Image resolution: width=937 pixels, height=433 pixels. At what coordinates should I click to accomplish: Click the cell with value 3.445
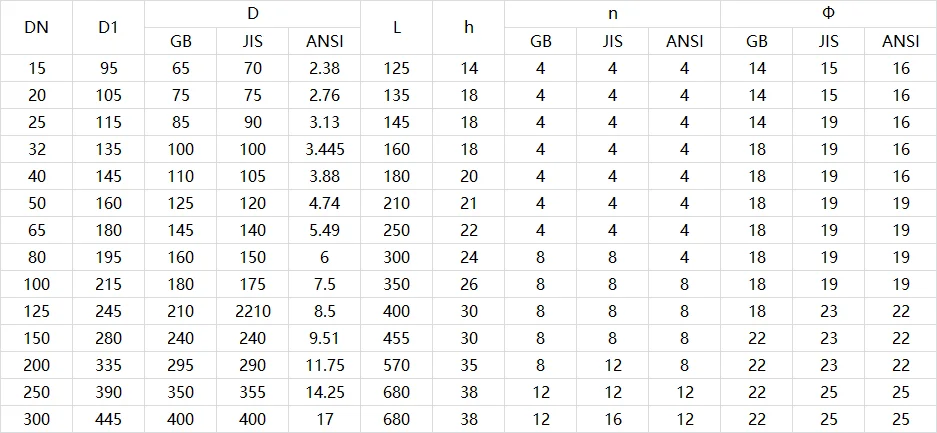point(325,150)
